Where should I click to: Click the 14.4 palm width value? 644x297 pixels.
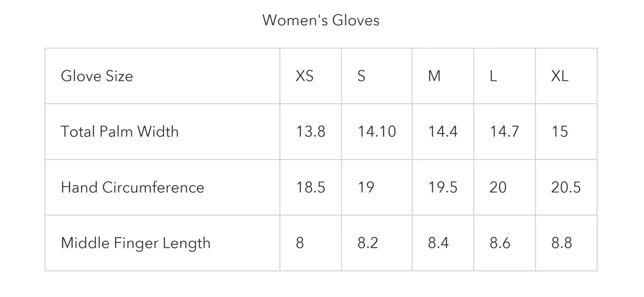coord(443,132)
